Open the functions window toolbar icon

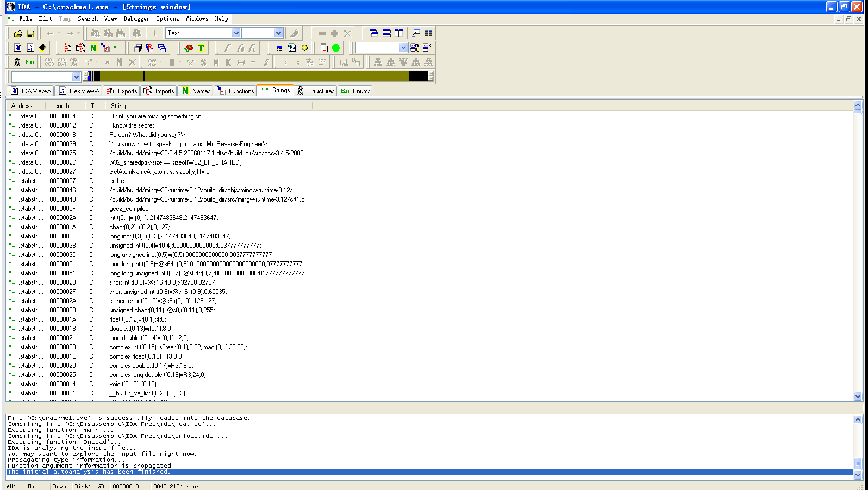(x=105, y=48)
